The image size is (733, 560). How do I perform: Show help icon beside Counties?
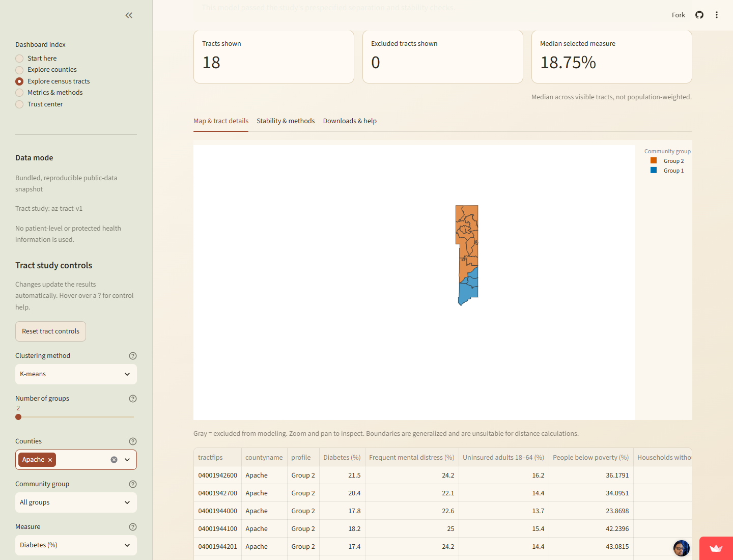pyautogui.click(x=133, y=441)
